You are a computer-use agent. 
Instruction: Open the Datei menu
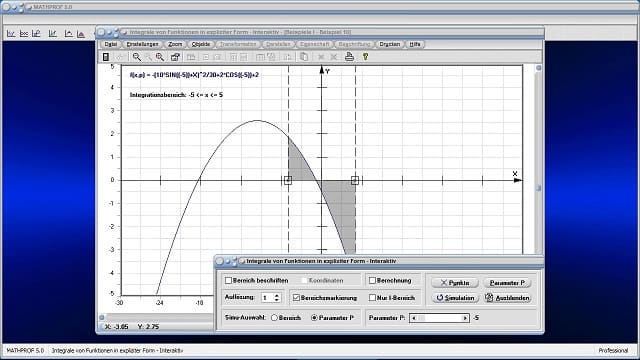(110, 44)
